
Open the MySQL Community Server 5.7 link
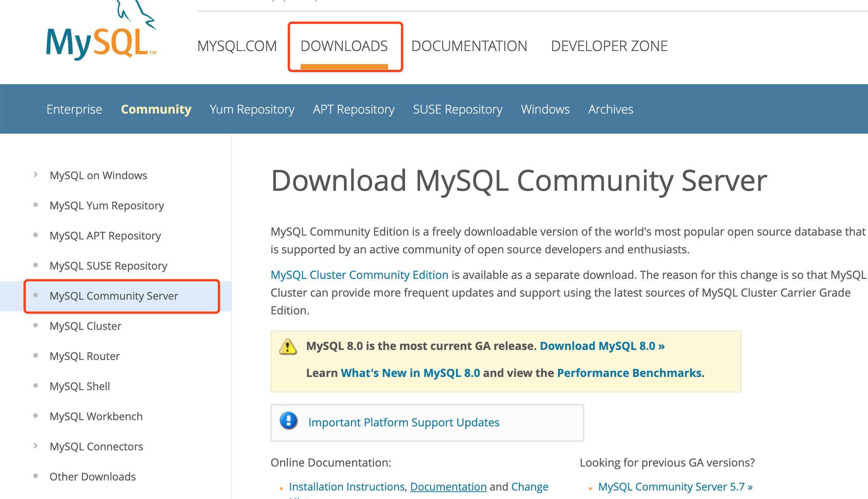coord(675,487)
